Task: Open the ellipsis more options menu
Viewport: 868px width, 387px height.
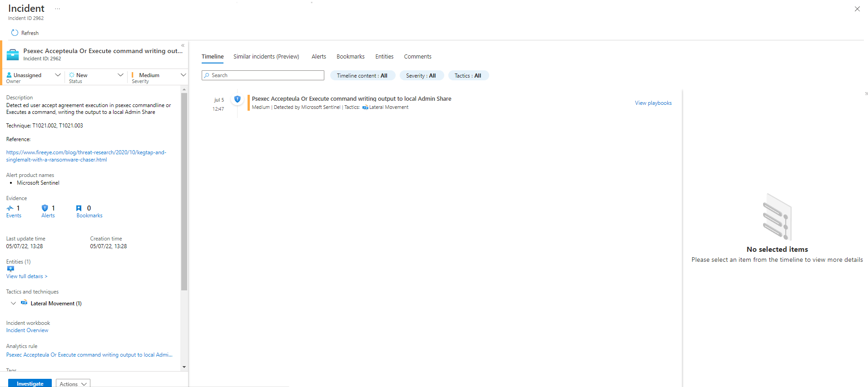Action: tap(57, 9)
